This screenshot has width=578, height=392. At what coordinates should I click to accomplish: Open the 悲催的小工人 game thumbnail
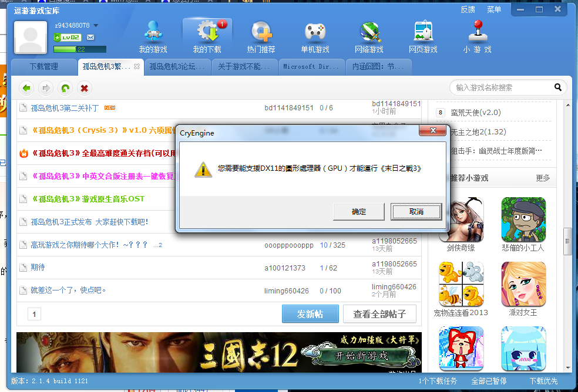(523, 219)
